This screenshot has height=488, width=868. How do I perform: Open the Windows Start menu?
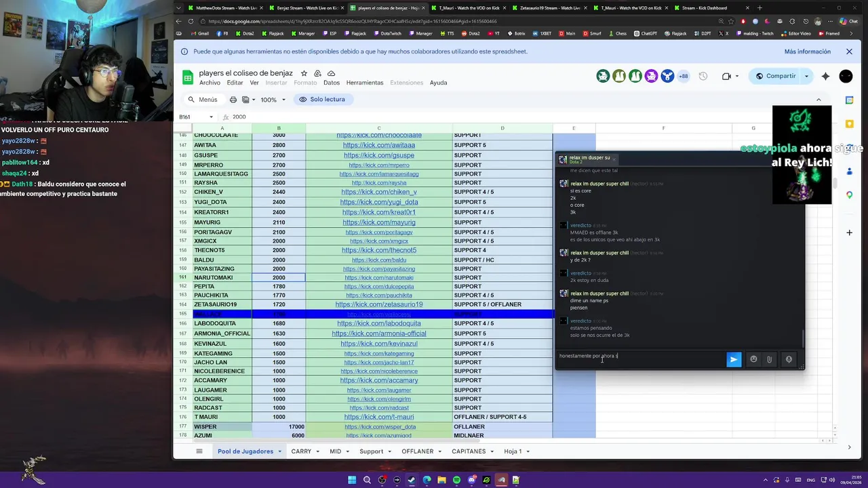coord(352,480)
